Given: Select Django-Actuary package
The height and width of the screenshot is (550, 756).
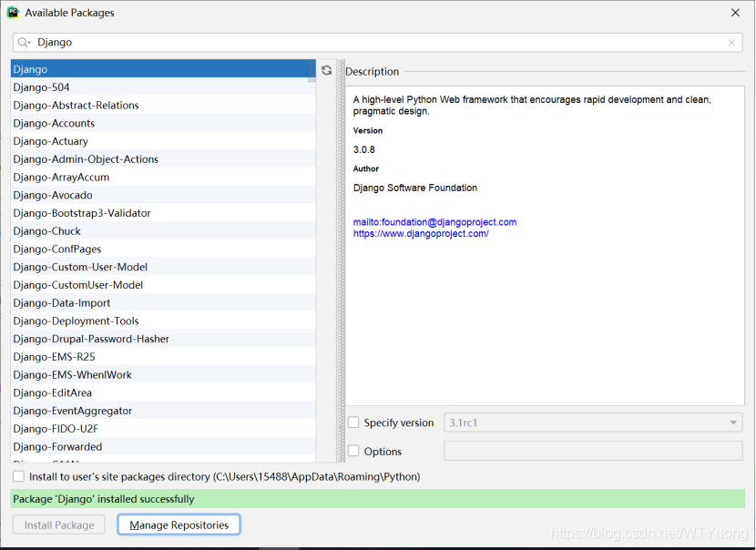Looking at the screenshot, I should 163,141.
